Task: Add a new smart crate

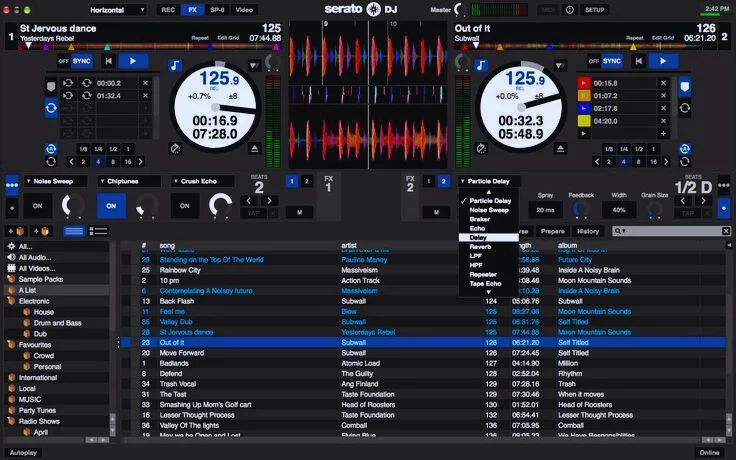Action: [x=40, y=231]
